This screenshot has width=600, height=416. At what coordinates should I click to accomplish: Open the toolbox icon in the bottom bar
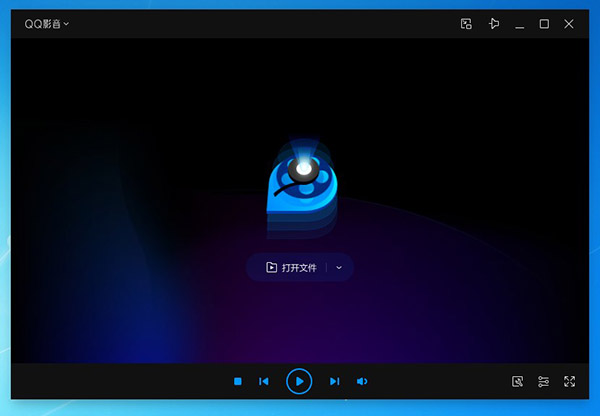tap(517, 381)
